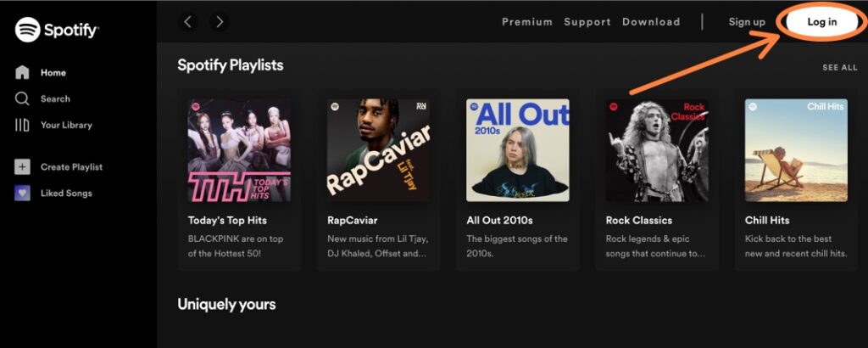The width and height of the screenshot is (868, 348).
Task: Open Search via magnifier icon
Action: point(22,98)
